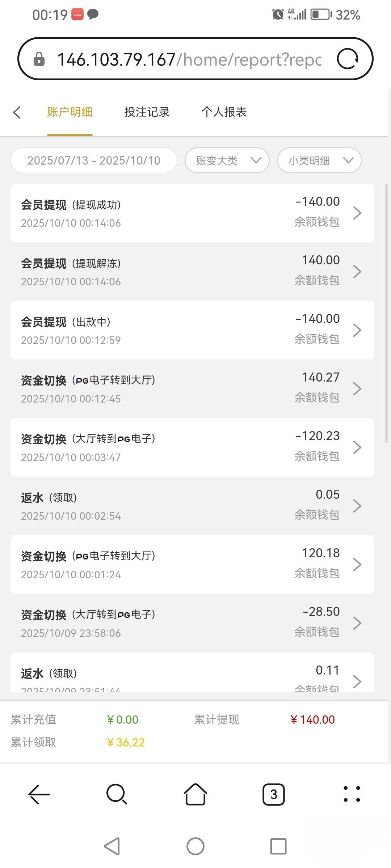
Task: Expand the 小类明细 dropdown
Action: (x=319, y=161)
